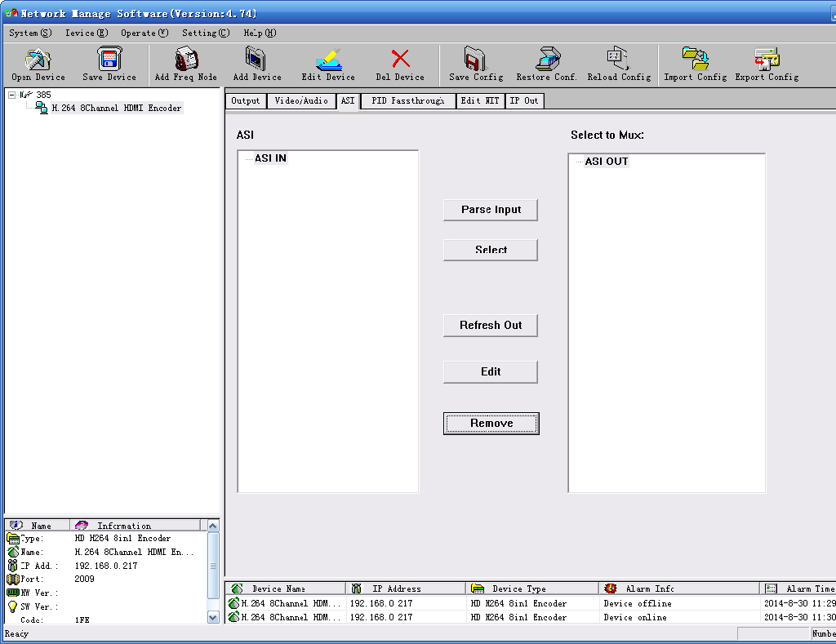Click the Save Device floppy icon
The width and height of the screenshot is (836, 644).
pyautogui.click(x=109, y=59)
